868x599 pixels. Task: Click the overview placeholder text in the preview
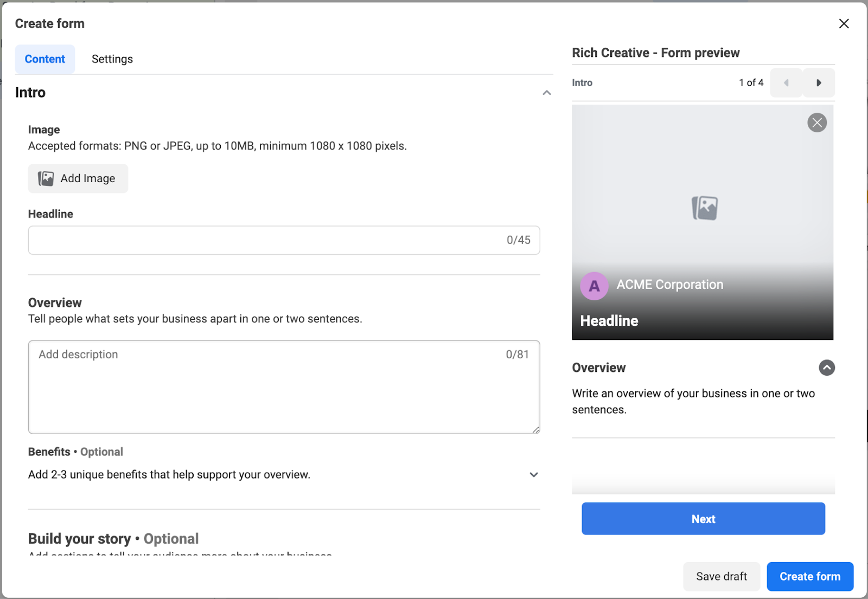[x=693, y=402]
